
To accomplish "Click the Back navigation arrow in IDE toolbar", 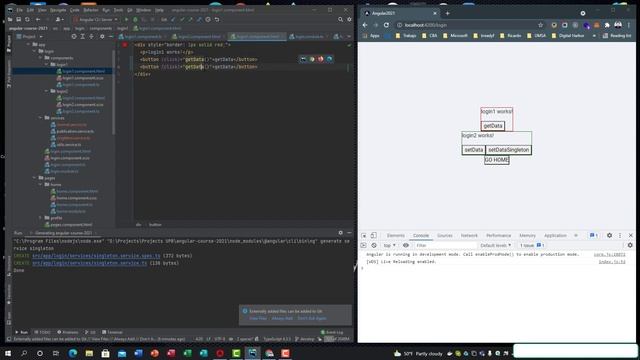I will tap(38, 19).
